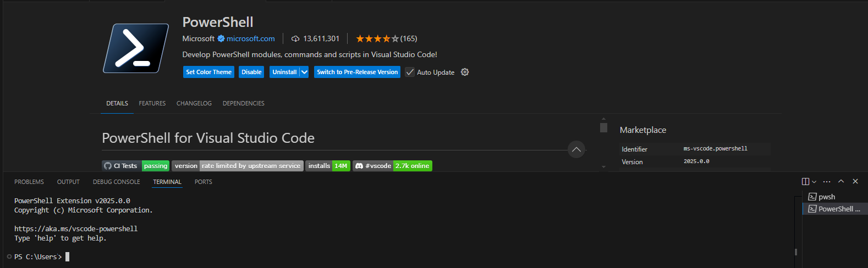Screen dimensions: 868x268
Task: Click the CI Tests passing badge
Action: click(135, 166)
